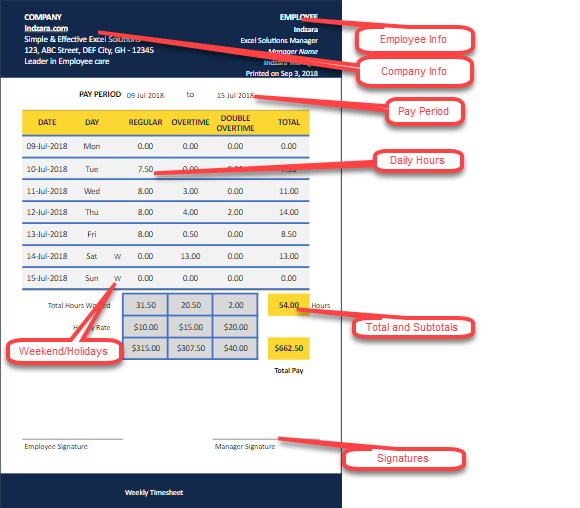
Task: Click the Manager Signature line
Action: click(266, 439)
